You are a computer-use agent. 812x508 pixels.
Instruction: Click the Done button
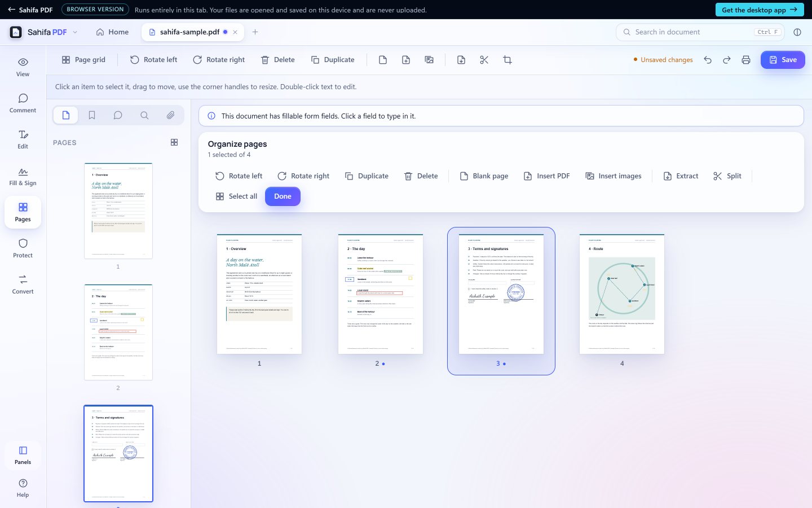coord(283,196)
